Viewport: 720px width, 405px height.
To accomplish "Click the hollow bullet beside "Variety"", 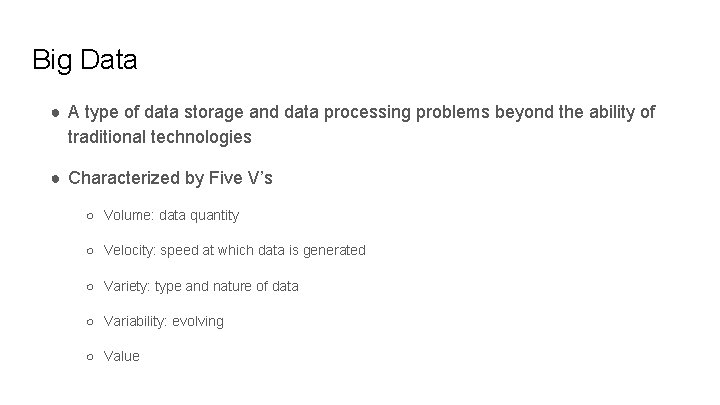I will 89,286.
